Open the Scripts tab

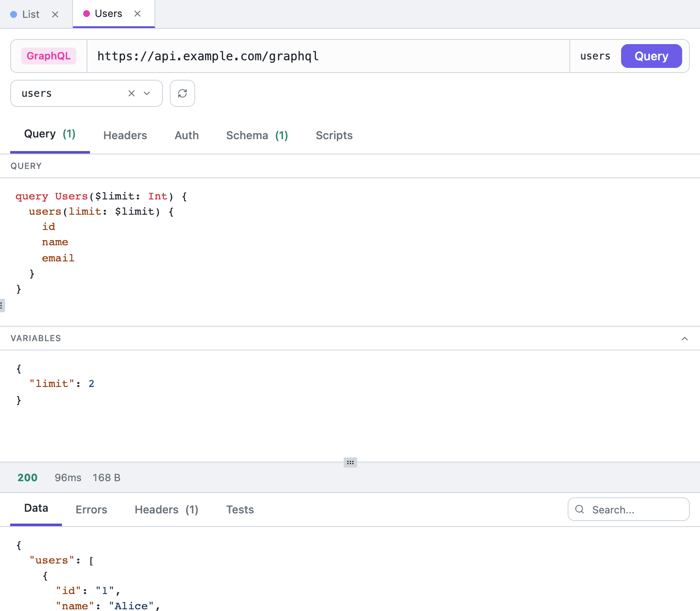click(x=334, y=135)
